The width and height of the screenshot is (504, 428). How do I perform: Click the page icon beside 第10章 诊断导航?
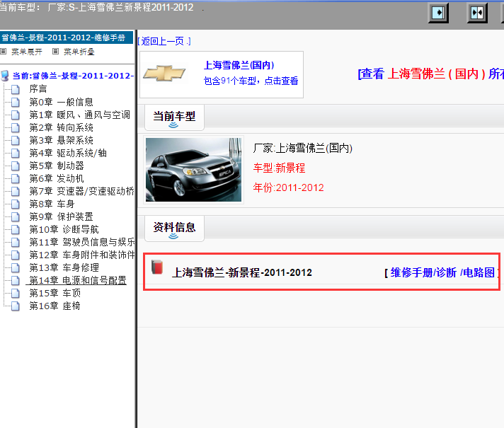click(x=15, y=229)
